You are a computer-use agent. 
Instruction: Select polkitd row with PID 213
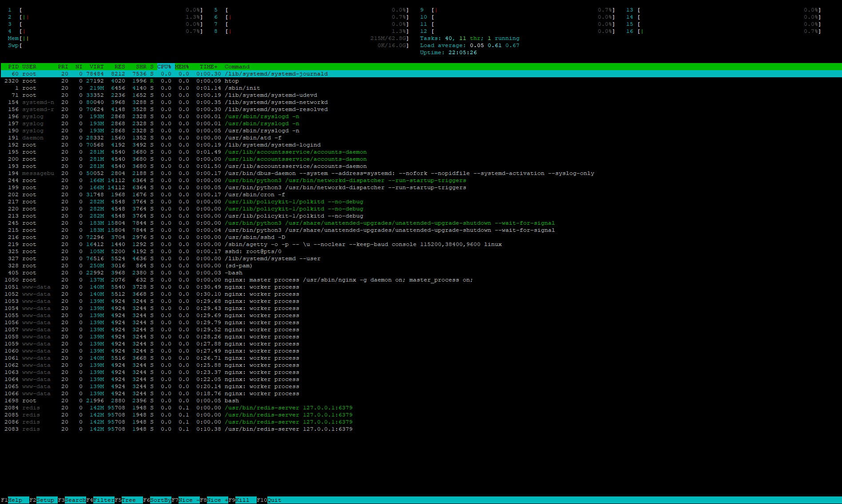[x=421, y=216]
